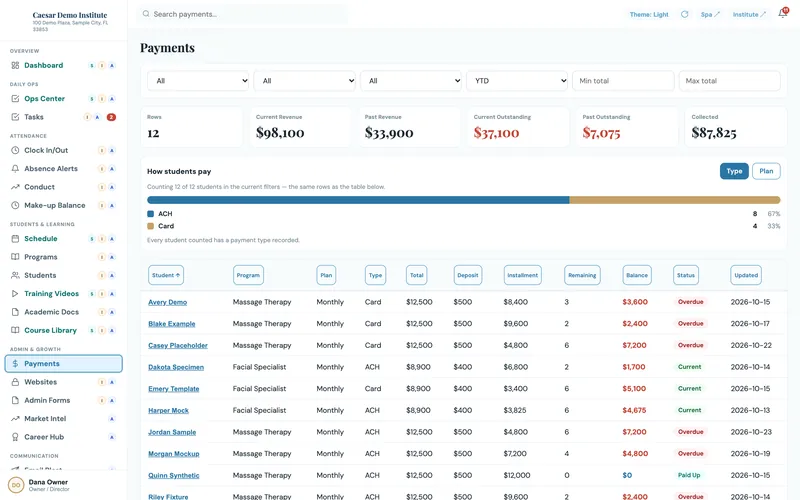This screenshot has width=800, height=500.
Task: Click the Conduct trend-line icon
Action: (15, 187)
